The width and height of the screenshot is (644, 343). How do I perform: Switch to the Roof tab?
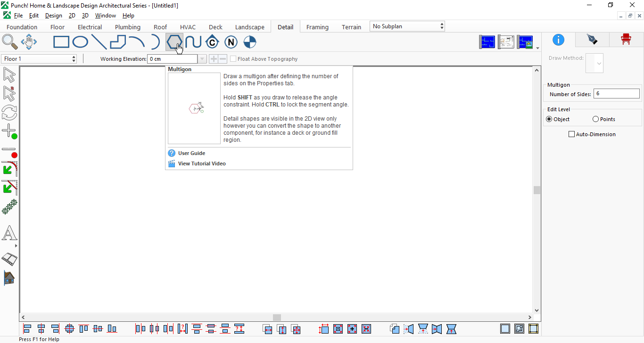160,27
